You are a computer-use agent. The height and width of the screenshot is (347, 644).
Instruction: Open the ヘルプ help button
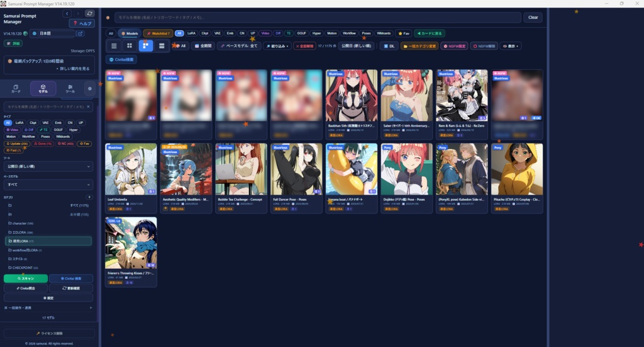(x=82, y=23)
